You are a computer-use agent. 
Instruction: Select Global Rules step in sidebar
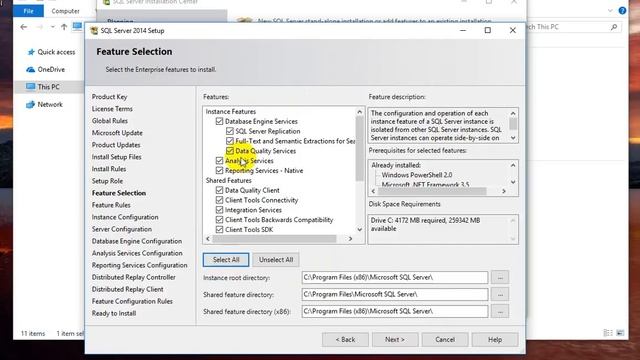(110, 121)
